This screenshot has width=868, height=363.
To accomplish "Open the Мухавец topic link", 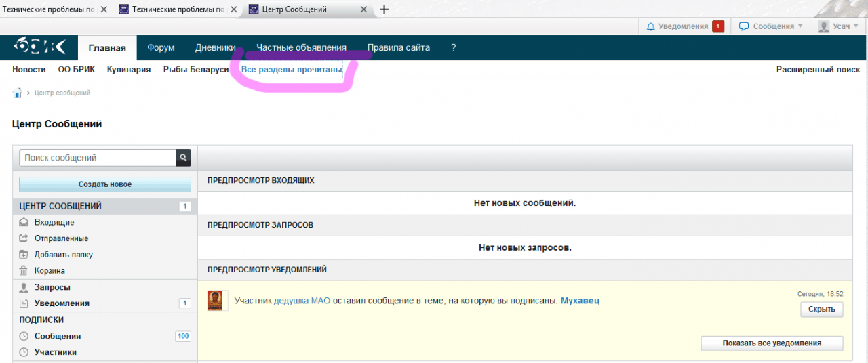I will coord(580,301).
